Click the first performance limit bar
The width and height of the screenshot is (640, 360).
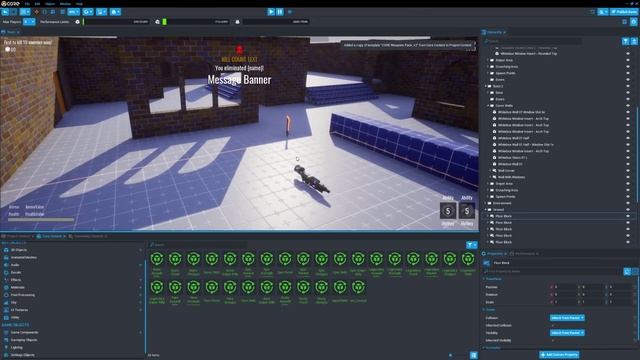[x=116, y=22]
